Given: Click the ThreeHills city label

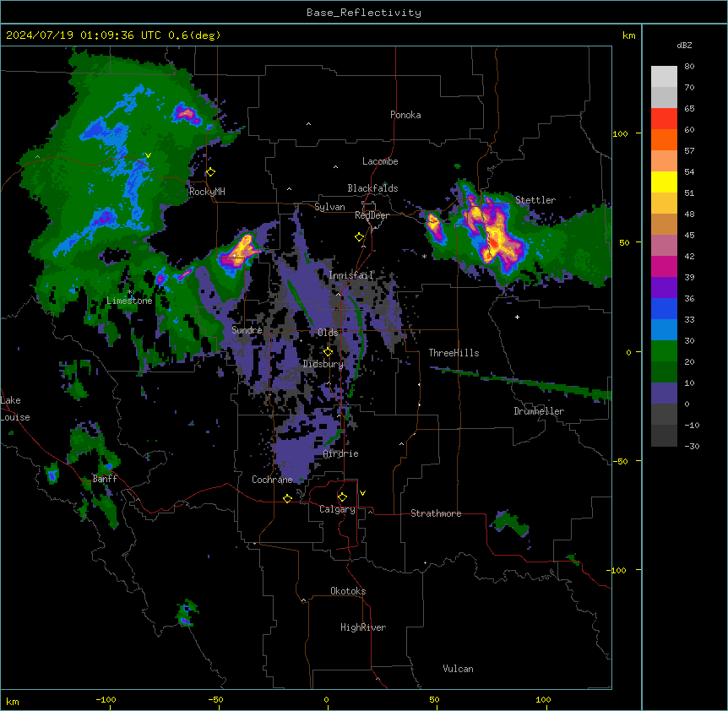Looking at the screenshot, I should pyautogui.click(x=454, y=353).
